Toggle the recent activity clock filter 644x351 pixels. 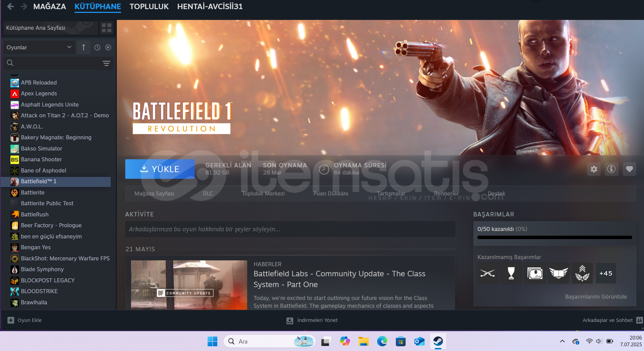97,47
